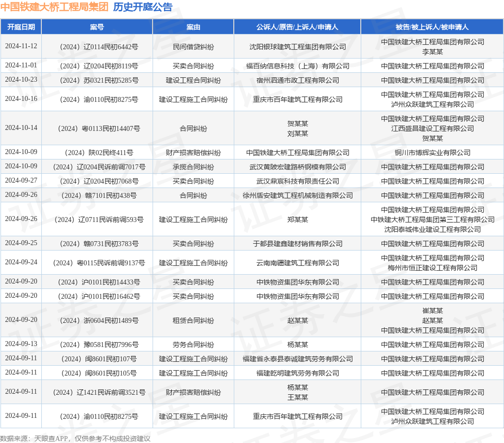Click the cell 承揽合同纠纷
The image size is (504, 443).
click(193, 167)
